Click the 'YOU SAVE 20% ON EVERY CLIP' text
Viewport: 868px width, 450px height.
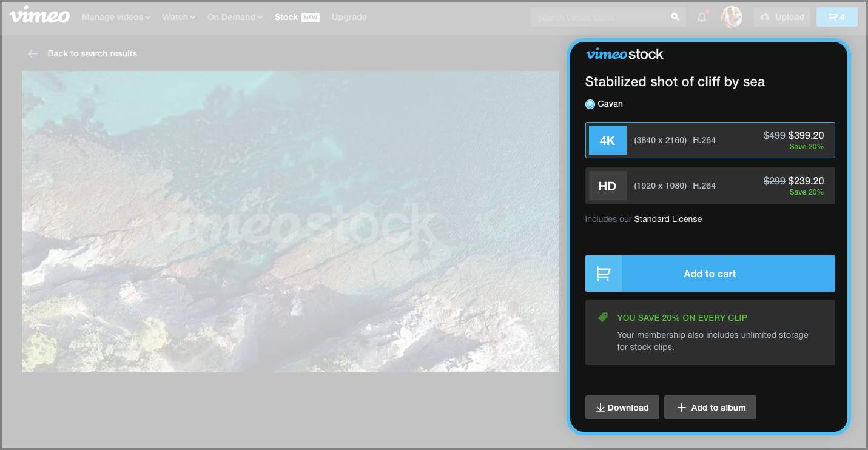coord(682,318)
